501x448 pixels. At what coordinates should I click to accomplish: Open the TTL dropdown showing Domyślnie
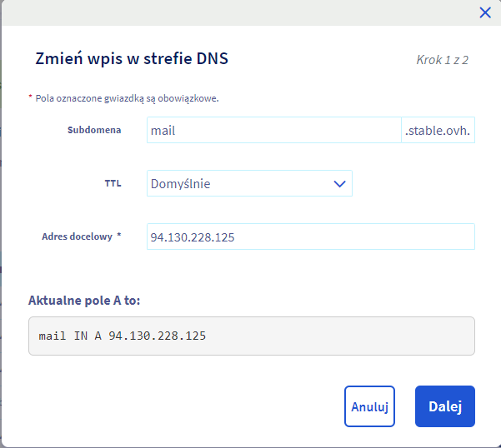pos(248,183)
